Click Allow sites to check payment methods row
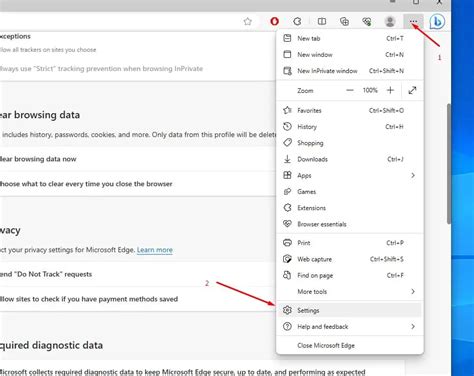This screenshot has width=474, height=376. tap(138, 299)
